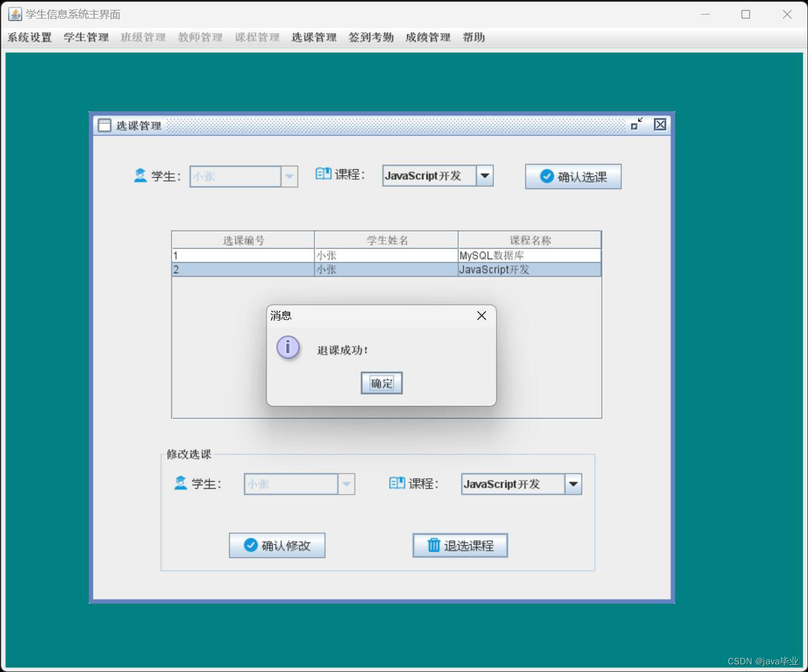Image resolution: width=808 pixels, height=672 pixels.
Task: Click the info icon in the message dialog
Action: click(x=288, y=347)
